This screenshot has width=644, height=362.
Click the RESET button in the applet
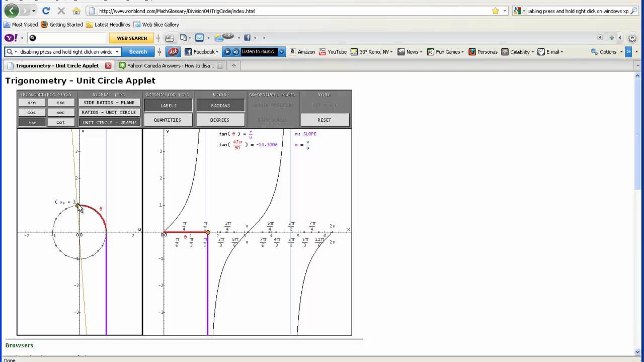pos(325,120)
